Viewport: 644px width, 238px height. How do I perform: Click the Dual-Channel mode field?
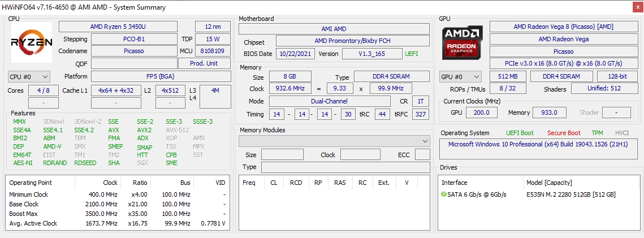click(x=330, y=101)
